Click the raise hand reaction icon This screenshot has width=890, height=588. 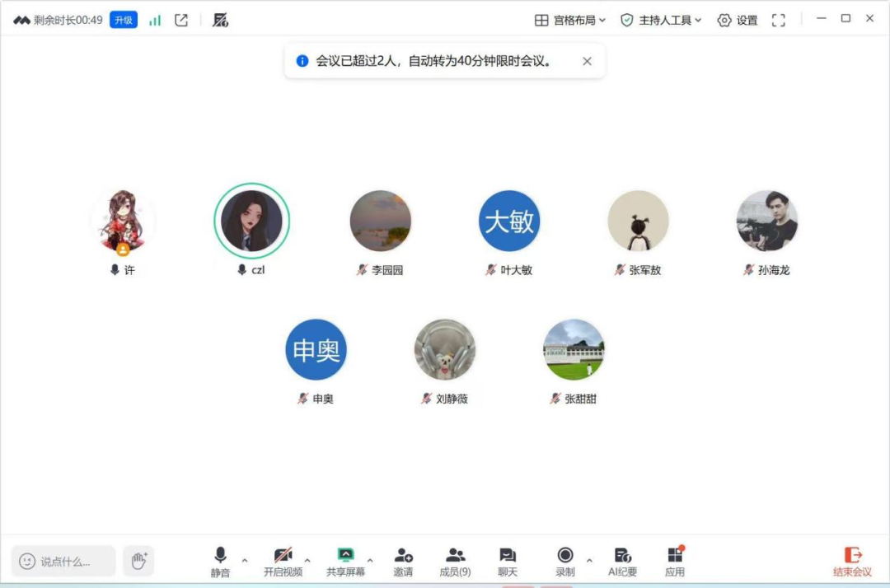pyautogui.click(x=138, y=561)
